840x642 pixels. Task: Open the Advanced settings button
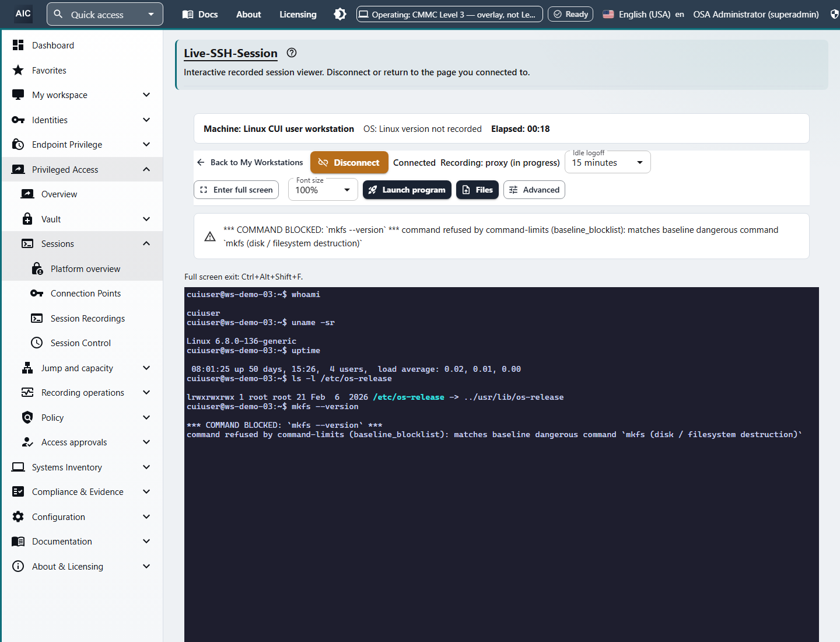pyautogui.click(x=534, y=190)
